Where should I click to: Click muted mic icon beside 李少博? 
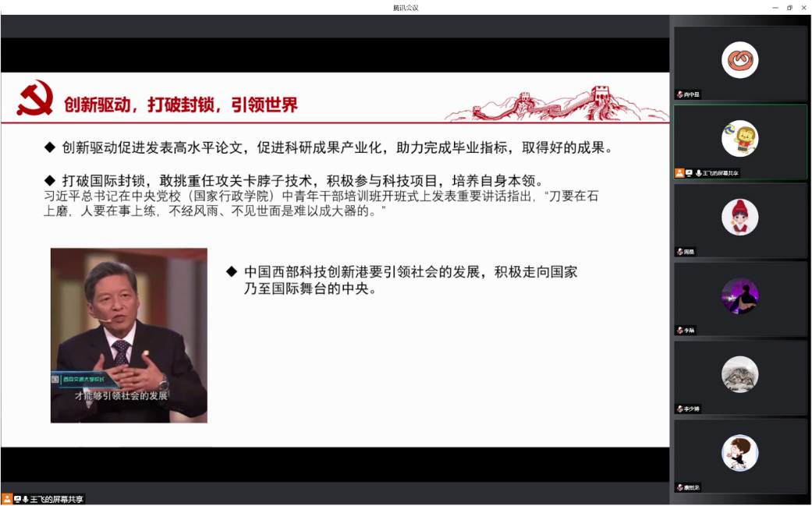(679, 409)
